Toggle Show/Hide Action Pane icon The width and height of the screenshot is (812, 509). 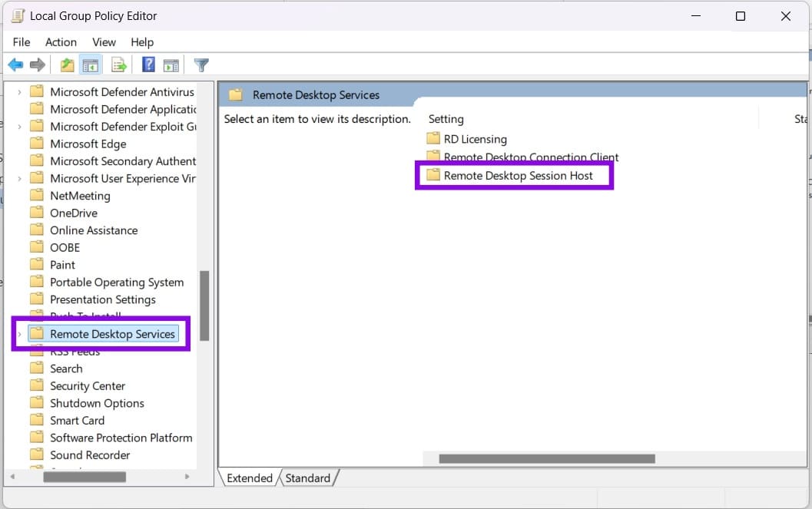coord(171,65)
